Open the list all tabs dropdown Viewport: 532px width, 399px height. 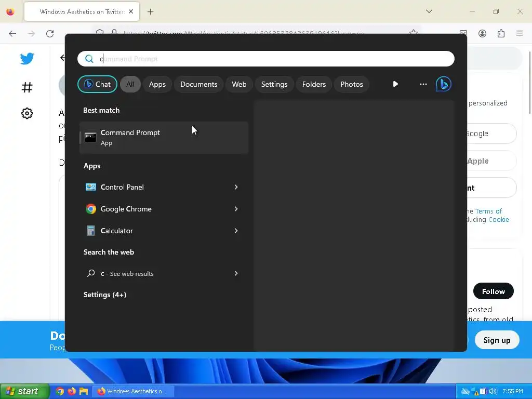pos(429,11)
